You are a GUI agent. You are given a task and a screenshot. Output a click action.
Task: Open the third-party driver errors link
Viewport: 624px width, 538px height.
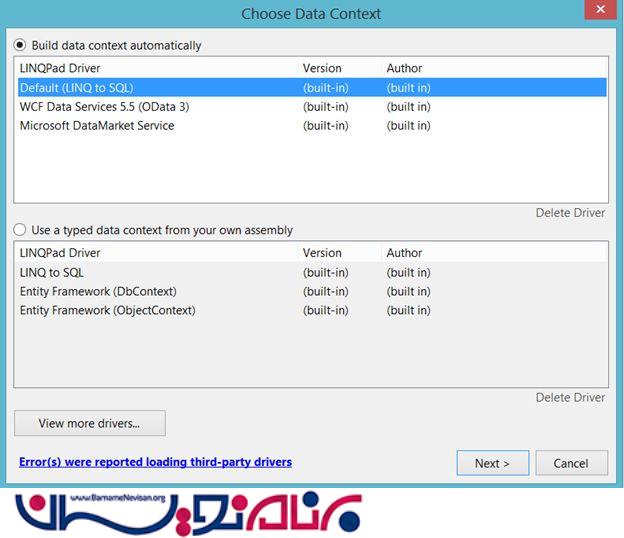coord(155,462)
